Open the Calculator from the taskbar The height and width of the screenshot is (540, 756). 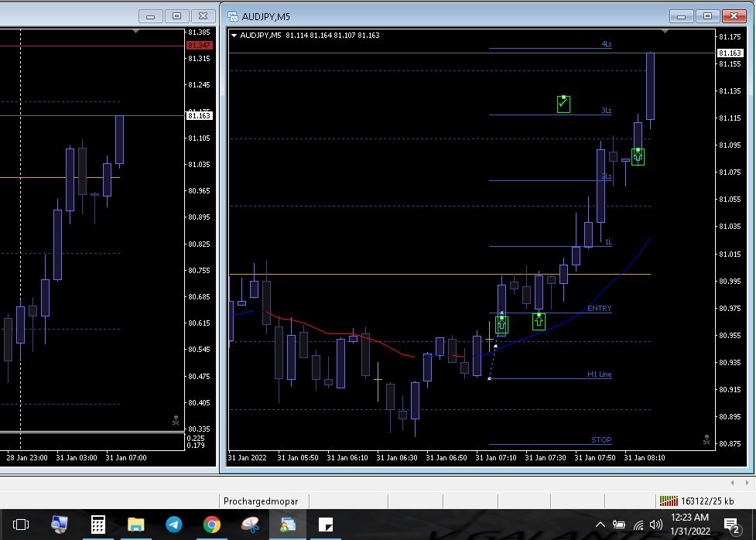[98, 525]
